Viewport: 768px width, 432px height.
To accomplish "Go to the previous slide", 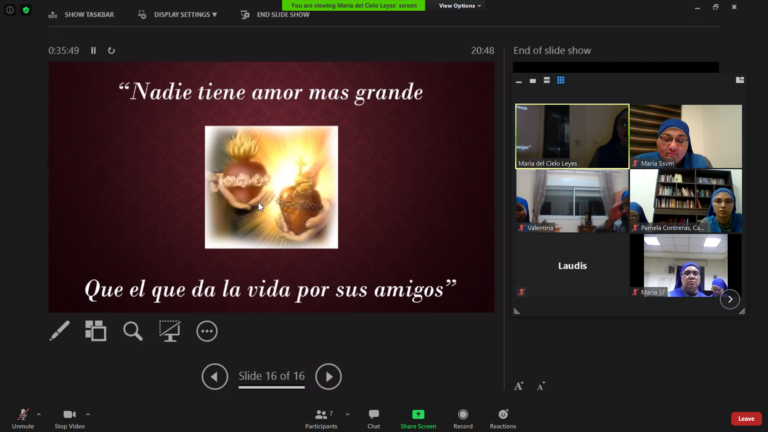I will pyautogui.click(x=215, y=376).
